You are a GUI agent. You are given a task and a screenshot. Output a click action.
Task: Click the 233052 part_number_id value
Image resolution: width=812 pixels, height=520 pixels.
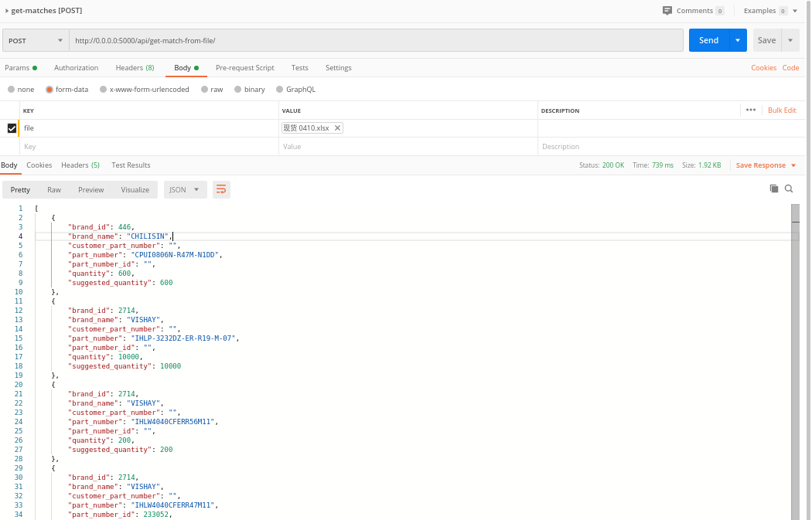tap(155, 515)
